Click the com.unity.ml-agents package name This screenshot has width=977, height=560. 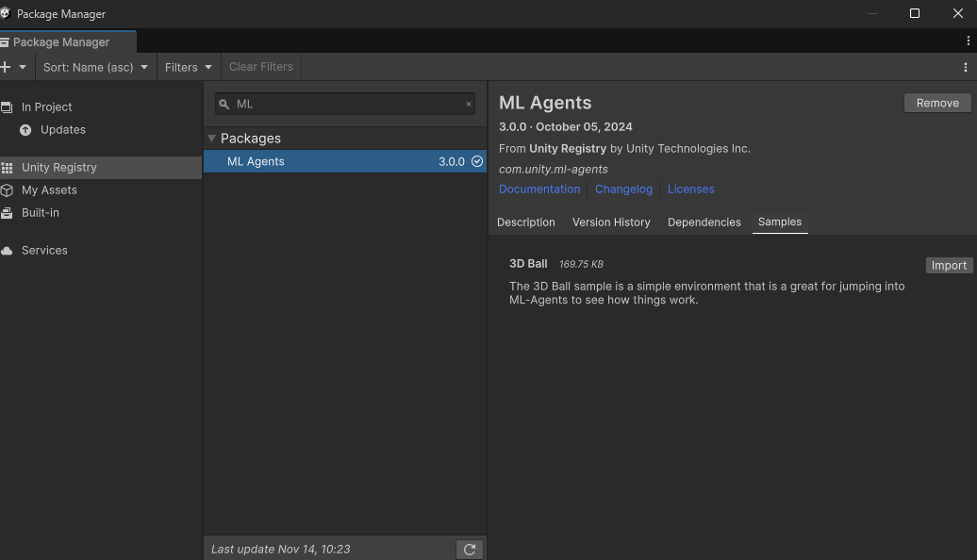click(x=554, y=170)
